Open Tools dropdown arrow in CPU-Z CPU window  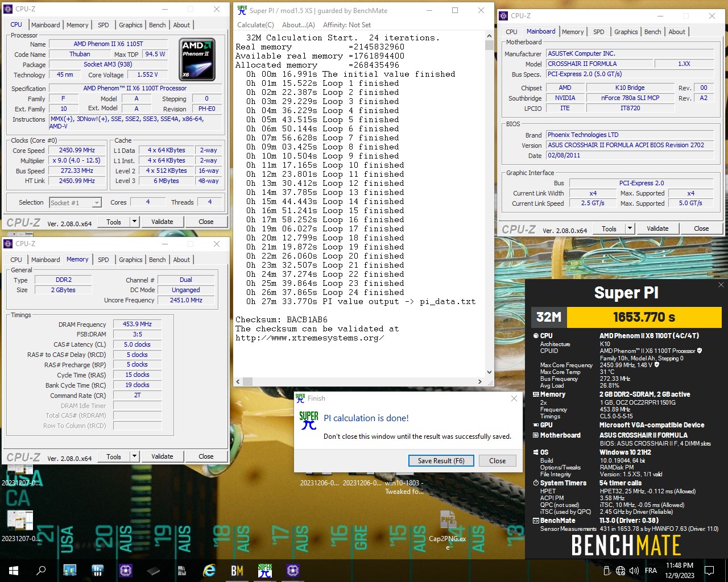coord(134,222)
